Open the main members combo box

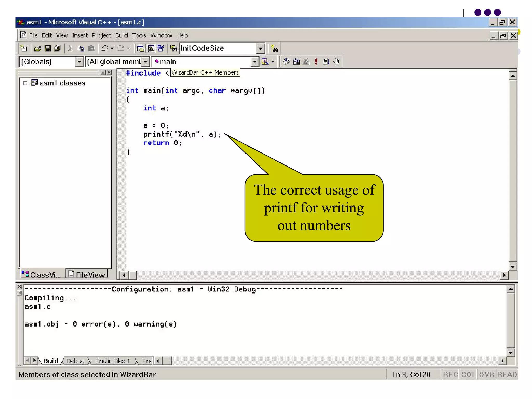point(255,62)
